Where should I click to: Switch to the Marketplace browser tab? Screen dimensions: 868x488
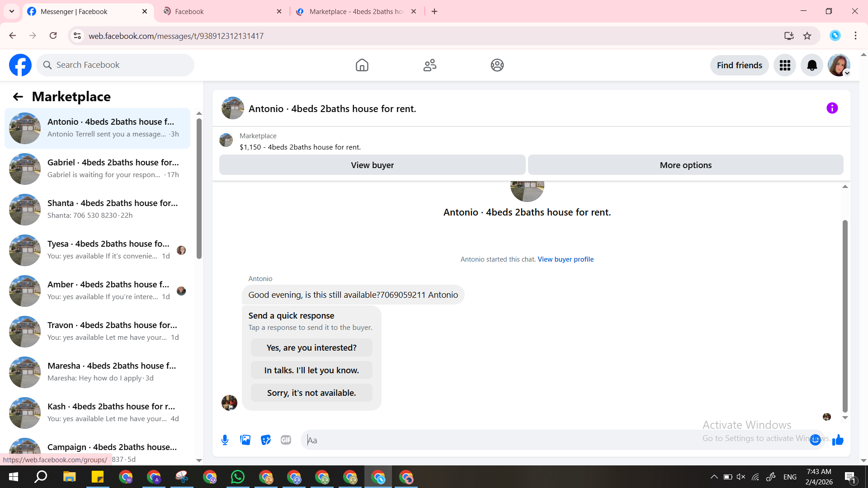coord(356,11)
